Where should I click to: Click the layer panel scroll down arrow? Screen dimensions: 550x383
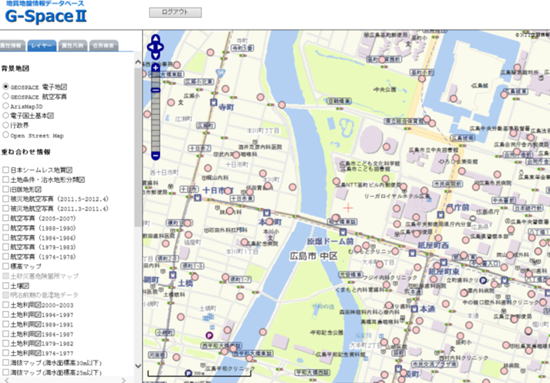(x=138, y=366)
